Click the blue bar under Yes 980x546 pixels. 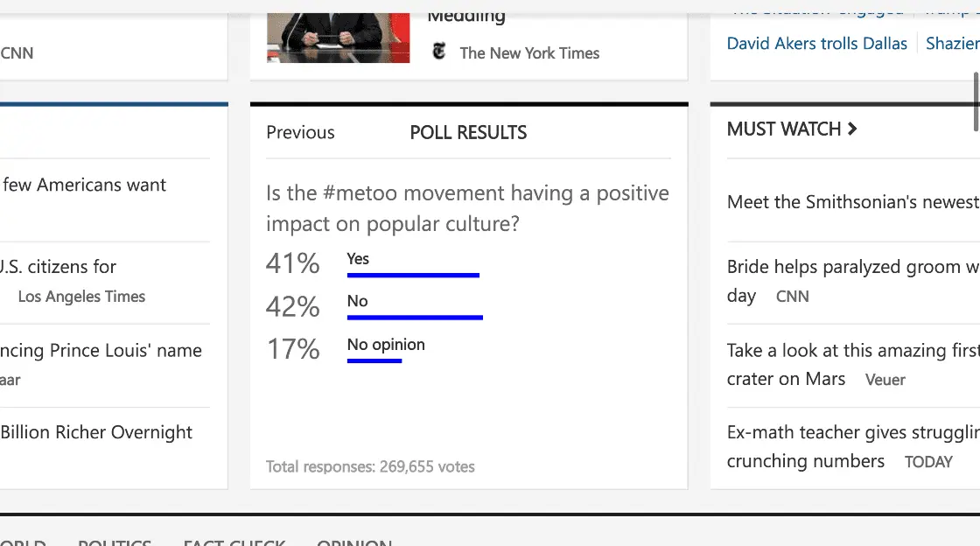click(x=413, y=275)
